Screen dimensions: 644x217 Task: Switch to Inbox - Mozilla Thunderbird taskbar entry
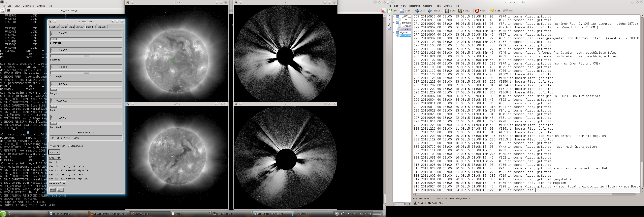click(272, 214)
